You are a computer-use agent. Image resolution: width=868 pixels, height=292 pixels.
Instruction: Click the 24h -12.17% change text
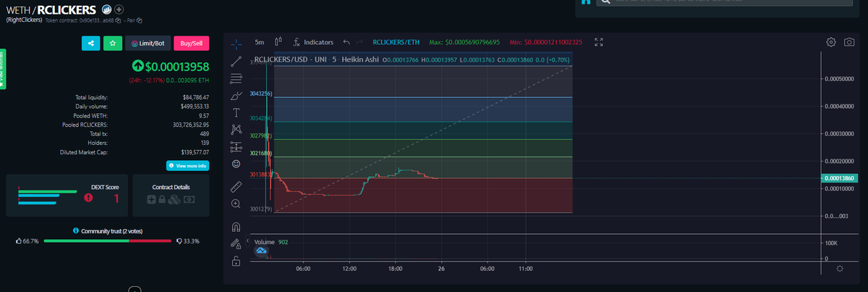pyautogui.click(x=146, y=80)
